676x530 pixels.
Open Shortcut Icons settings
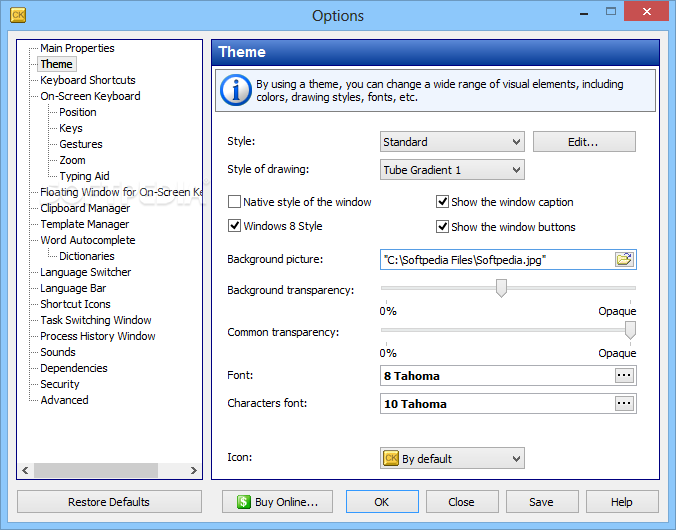(x=75, y=304)
